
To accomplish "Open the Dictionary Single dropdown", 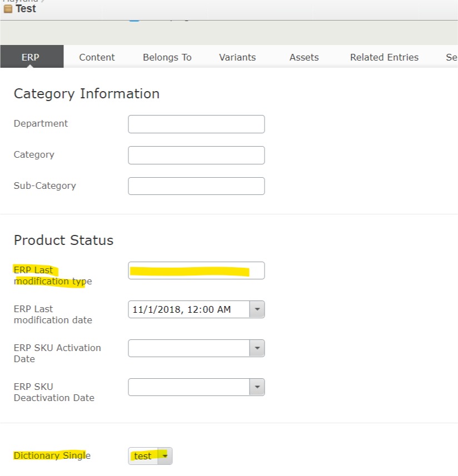I will click(x=151, y=456).
